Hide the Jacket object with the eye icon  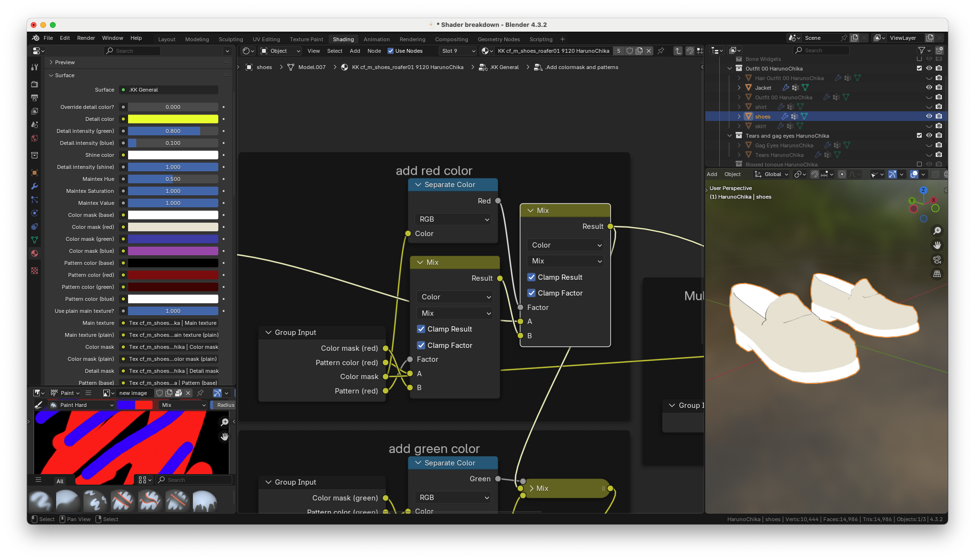click(x=929, y=88)
